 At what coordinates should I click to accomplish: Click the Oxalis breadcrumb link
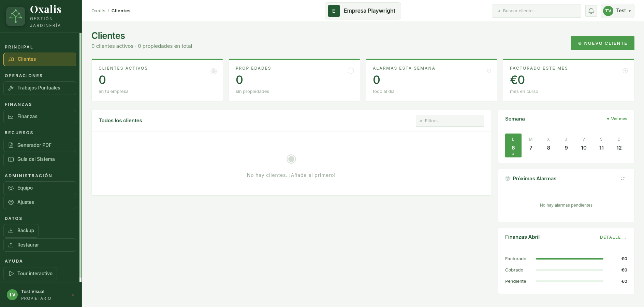pos(98,11)
